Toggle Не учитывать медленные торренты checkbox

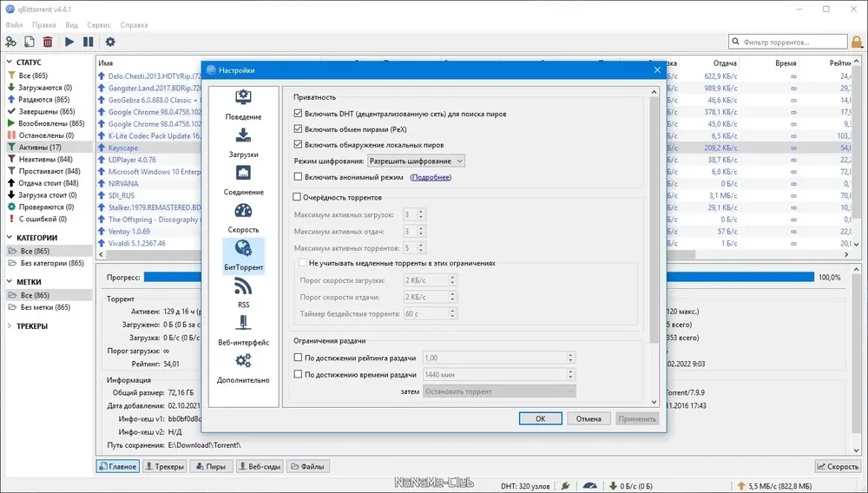point(303,263)
